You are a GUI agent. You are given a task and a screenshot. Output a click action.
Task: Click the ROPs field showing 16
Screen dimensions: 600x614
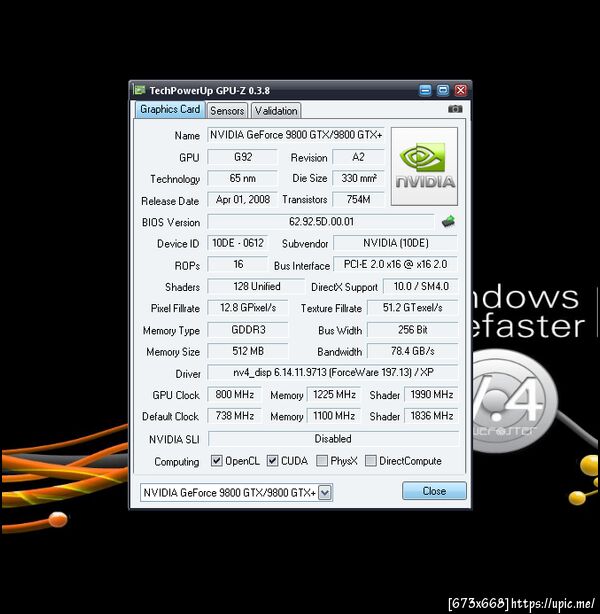(238, 264)
